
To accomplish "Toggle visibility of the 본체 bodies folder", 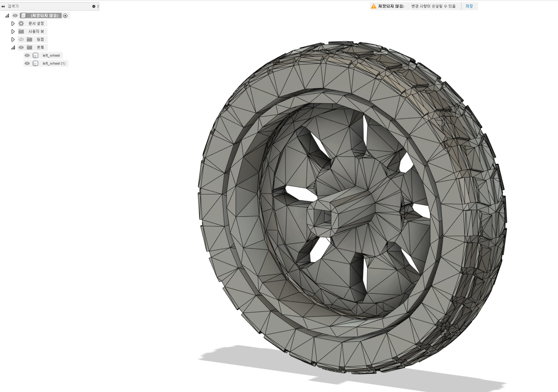I will [21, 47].
